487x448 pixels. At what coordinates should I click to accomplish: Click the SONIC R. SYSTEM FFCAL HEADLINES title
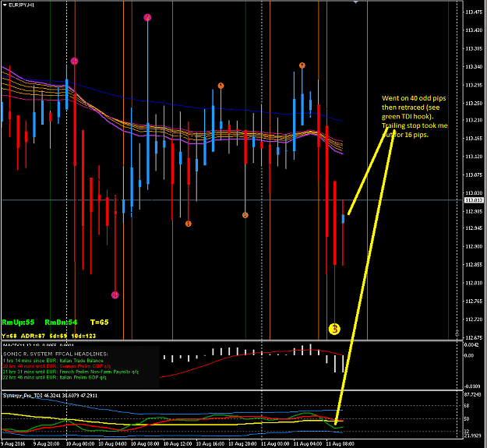point(55,354)
